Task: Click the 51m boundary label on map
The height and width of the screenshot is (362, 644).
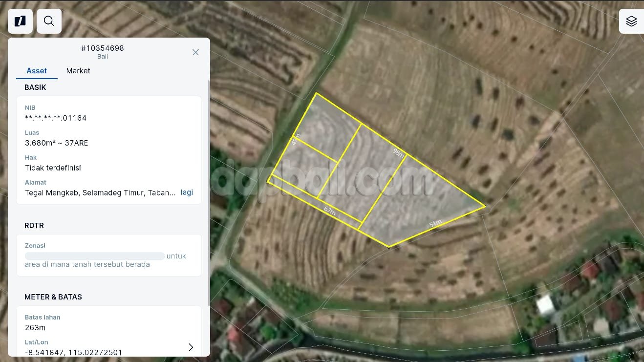Action: (435, 224)
